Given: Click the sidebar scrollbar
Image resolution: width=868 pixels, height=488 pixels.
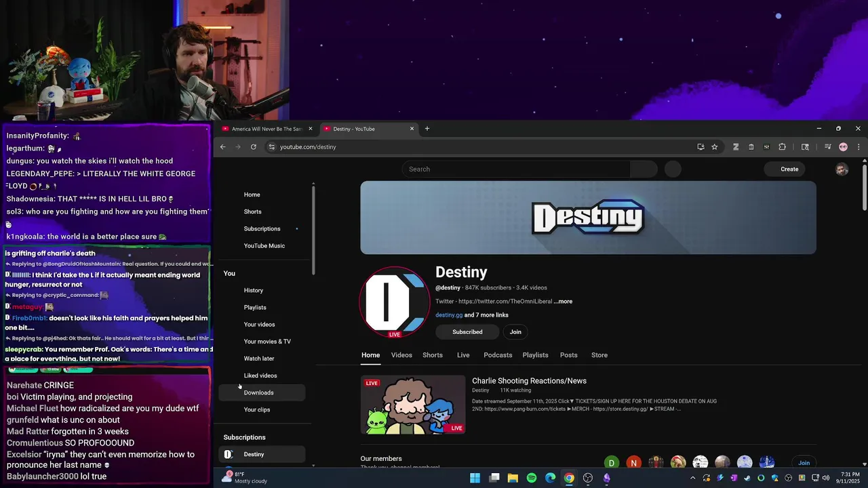Looking at the screenshot, I should tap(313, 230).
